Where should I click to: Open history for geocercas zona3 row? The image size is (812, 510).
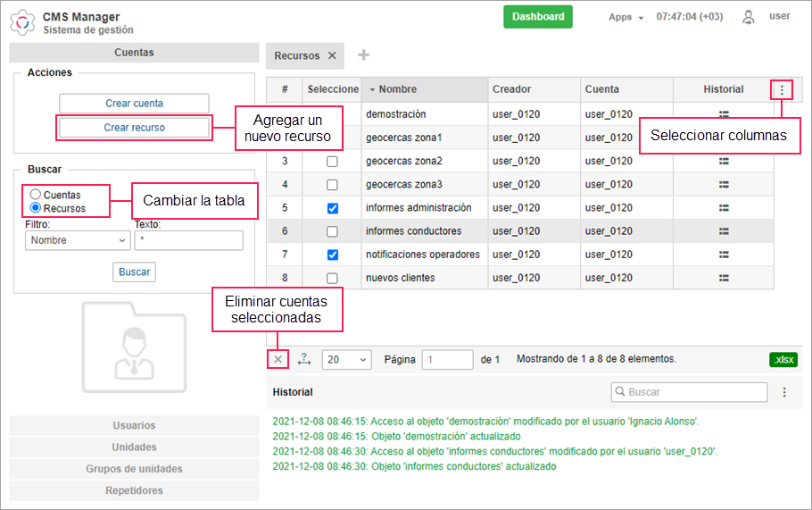tap(724, 185)
